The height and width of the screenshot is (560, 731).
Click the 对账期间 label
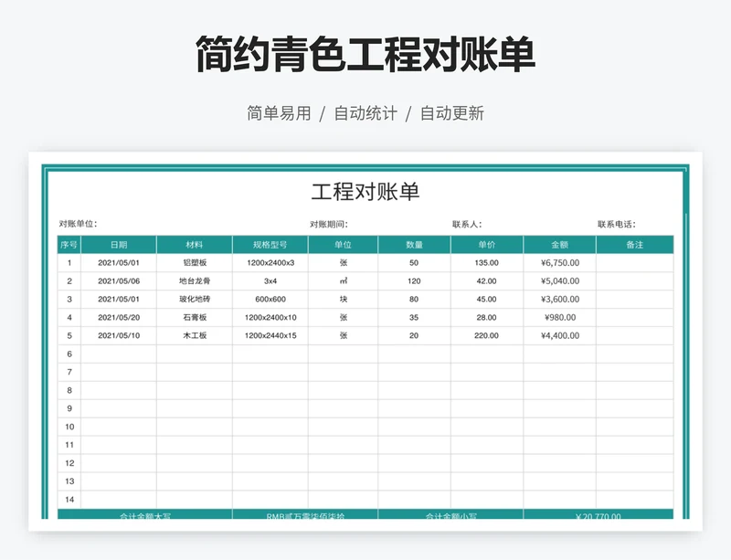pos(329,225)
